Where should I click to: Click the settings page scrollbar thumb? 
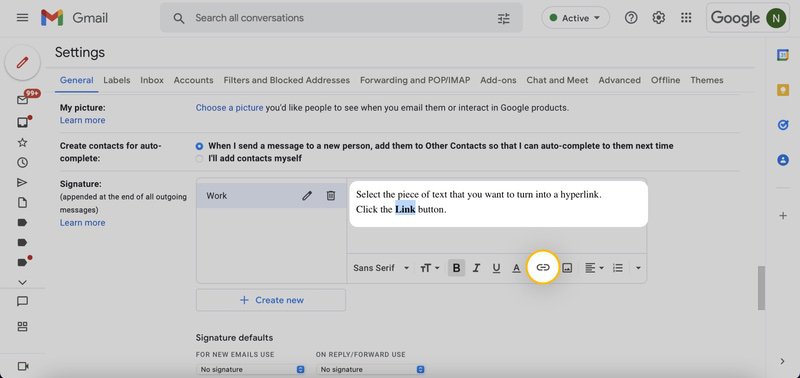(761, 288)
